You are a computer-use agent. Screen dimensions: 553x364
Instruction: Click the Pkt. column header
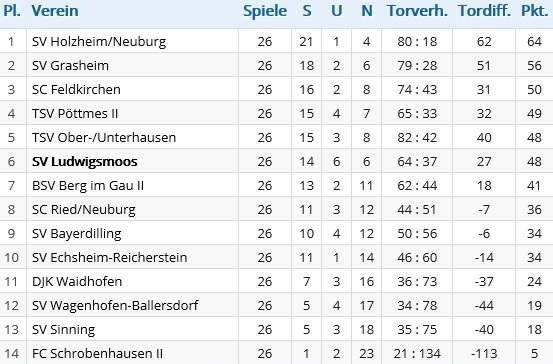[x=535, y=11]
